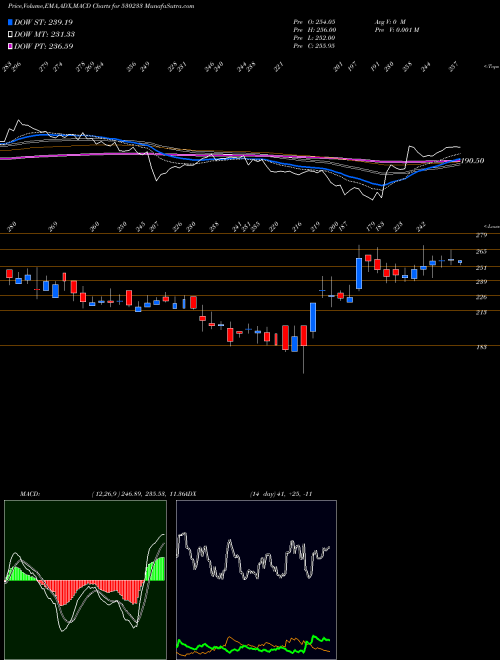Click the 'Pre L: 232.00' low value

coord(314,38)
